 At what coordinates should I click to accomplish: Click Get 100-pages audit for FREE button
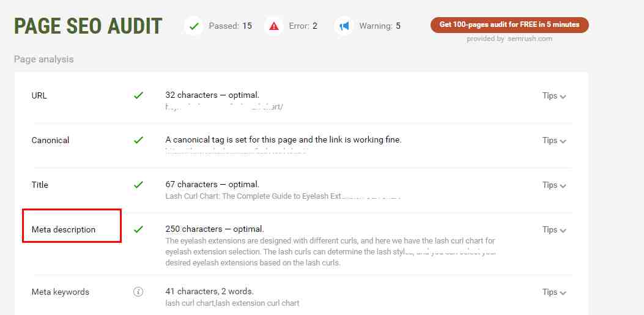[509, 24]
